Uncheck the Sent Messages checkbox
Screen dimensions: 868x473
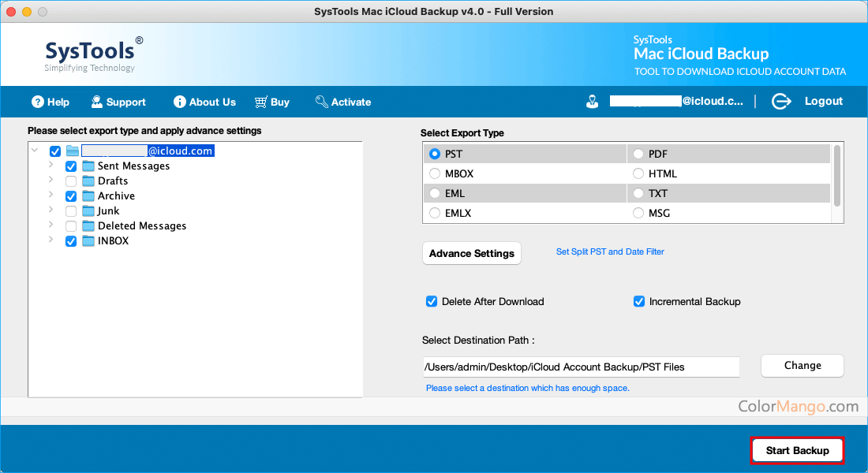[x=71, y=166]
